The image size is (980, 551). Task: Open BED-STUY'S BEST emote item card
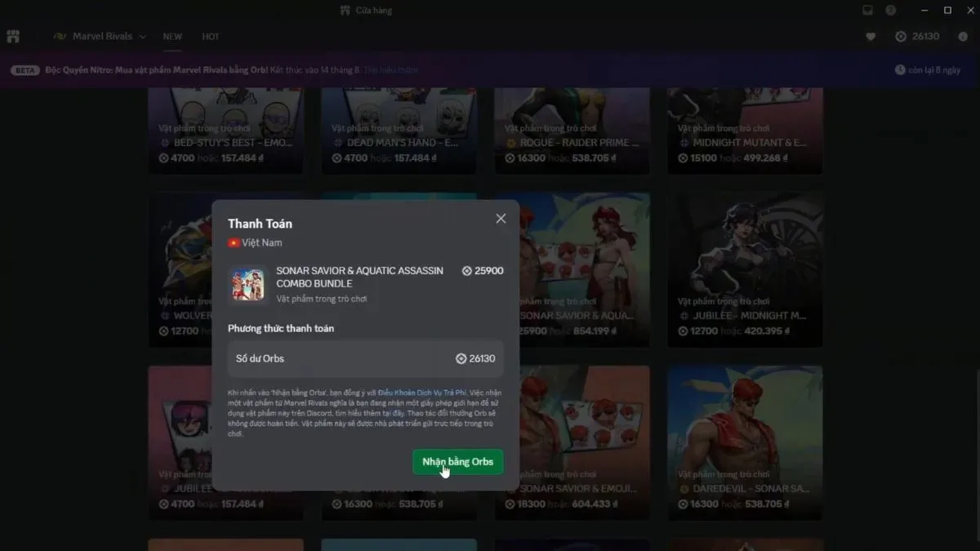pyautogui.click(x=225, y=131)
